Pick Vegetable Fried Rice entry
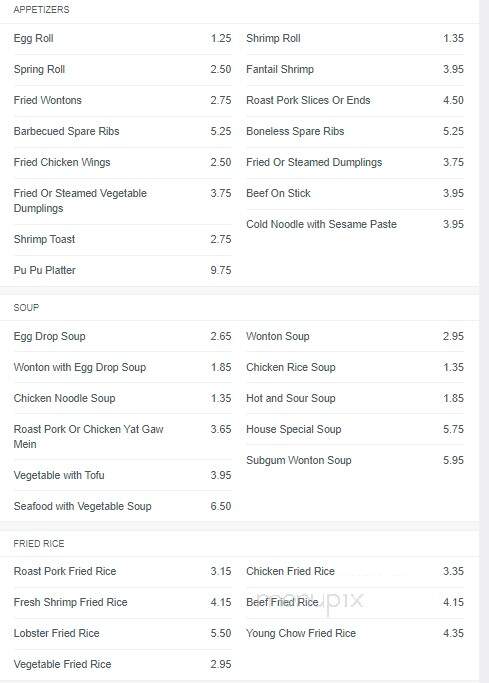The image size is (489, 683). 122,664
